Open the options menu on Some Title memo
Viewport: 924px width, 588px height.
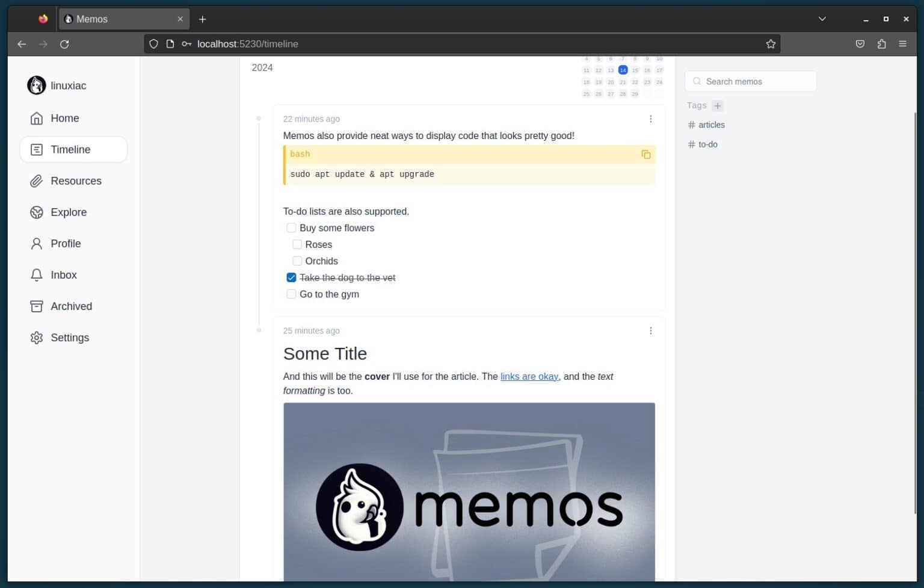(x=650, y=330)
